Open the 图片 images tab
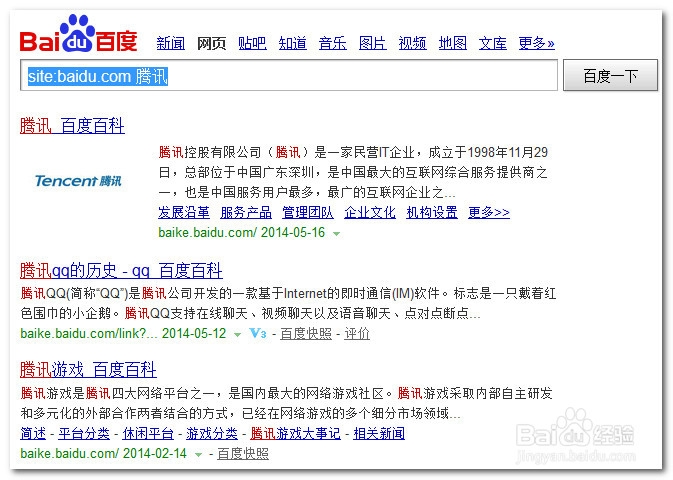The width and height of the screenshot is (673, 480). [373, 43]
